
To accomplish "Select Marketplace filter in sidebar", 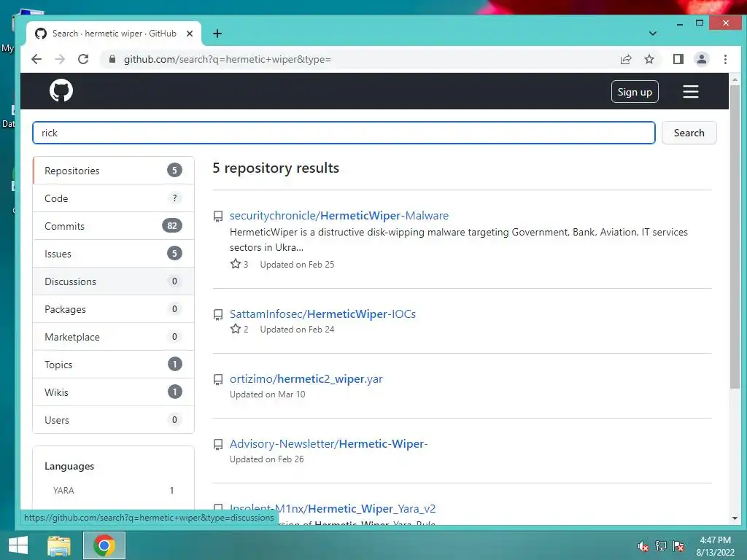I will pyautogui.click(x=113, y=336).
